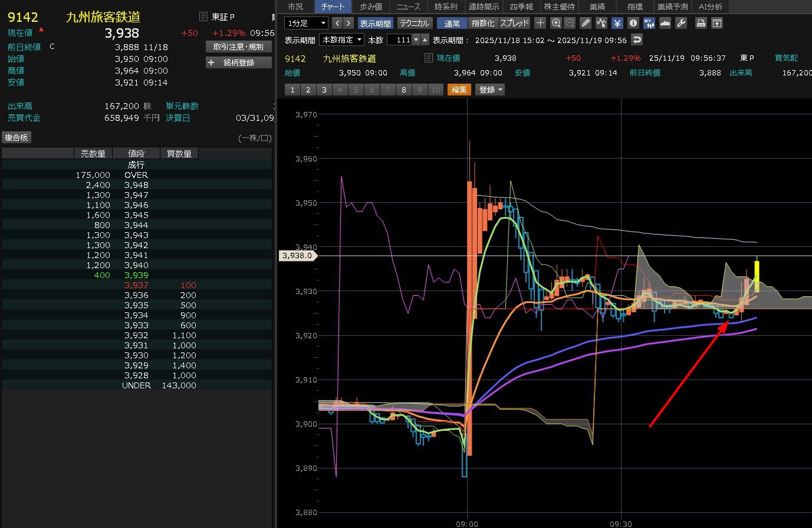Click the print chart icon
812x528 pixels.
[x=701, y=23]
